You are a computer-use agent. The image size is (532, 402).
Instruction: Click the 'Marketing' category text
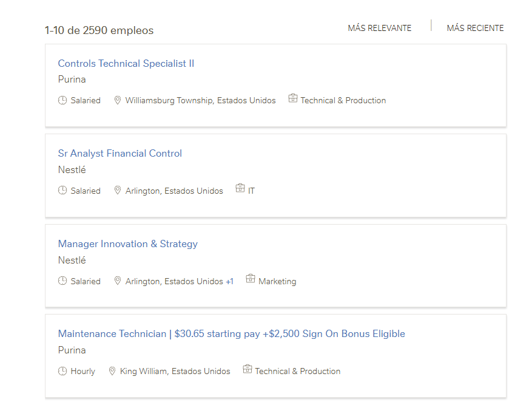pyautogui.click(x=278, y=282)
